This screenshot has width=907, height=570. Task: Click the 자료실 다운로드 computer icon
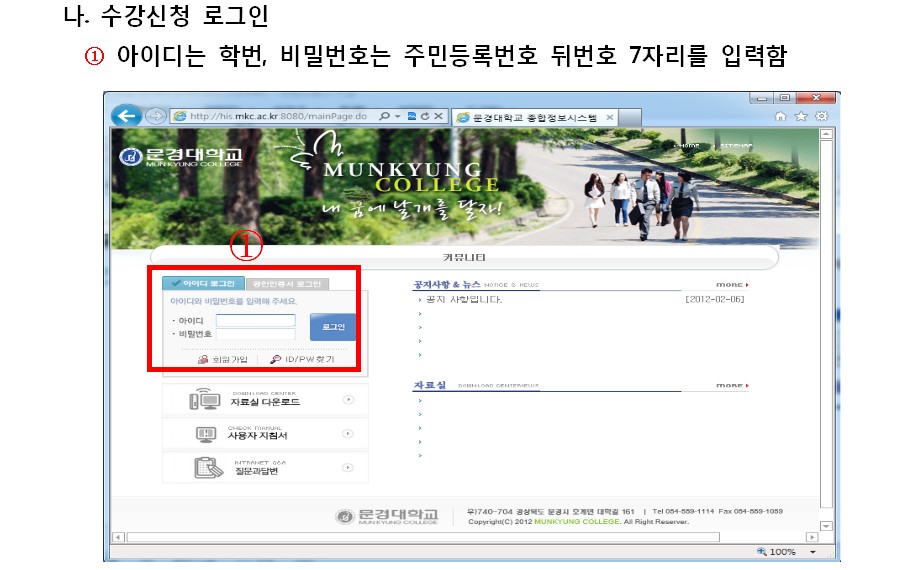204,399
